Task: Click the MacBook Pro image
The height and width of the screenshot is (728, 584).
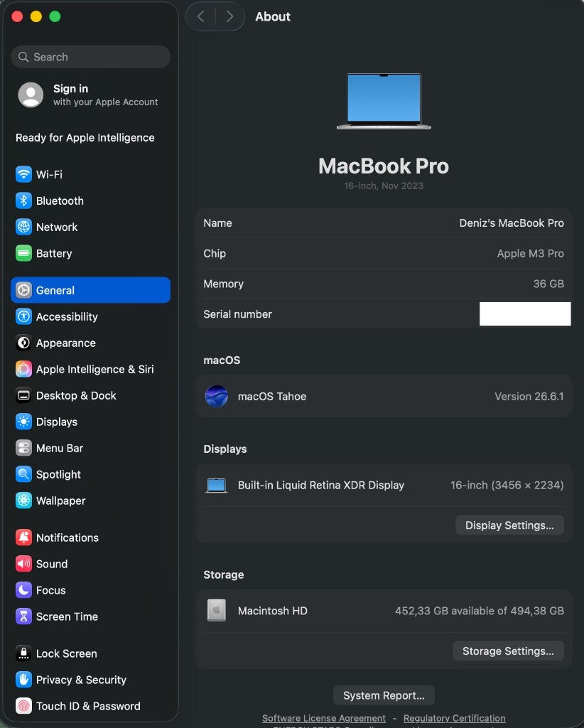Action: pyautogui.click(x=384, y=101)
